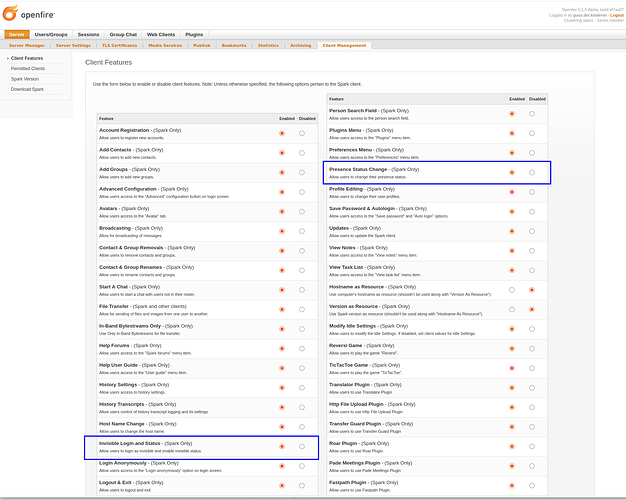Disable Invisible Login and Status

[302, 446]
